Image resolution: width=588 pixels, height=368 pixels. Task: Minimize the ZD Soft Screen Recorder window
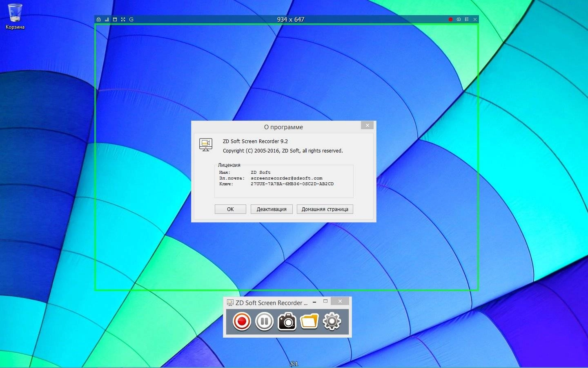click(x=314, y=302)
